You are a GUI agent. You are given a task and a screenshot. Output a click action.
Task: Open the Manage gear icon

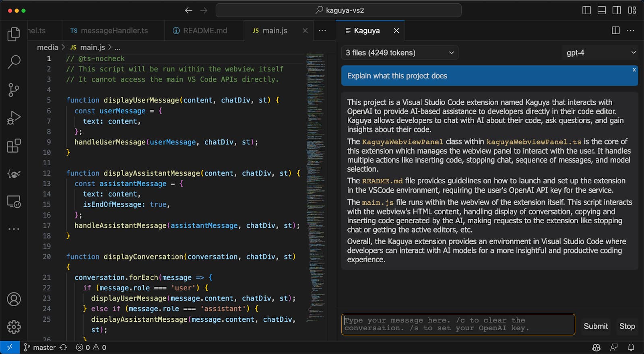14,327
